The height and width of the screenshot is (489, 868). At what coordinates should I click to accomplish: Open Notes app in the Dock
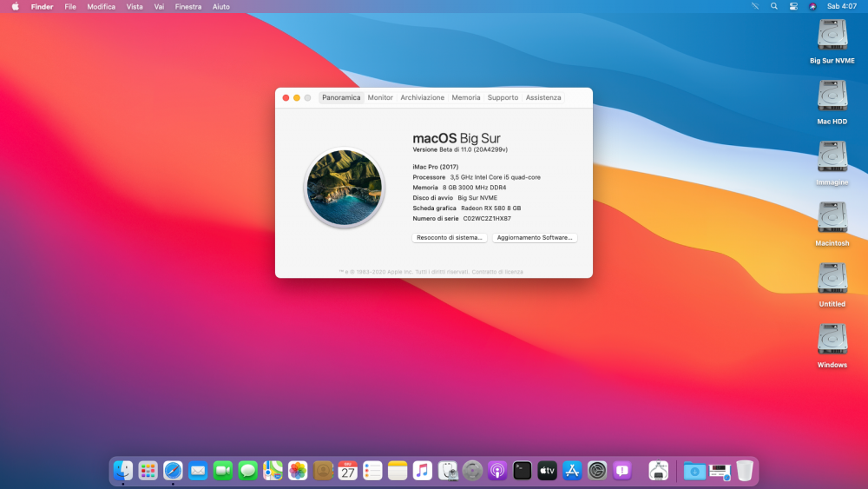point(398,471)
